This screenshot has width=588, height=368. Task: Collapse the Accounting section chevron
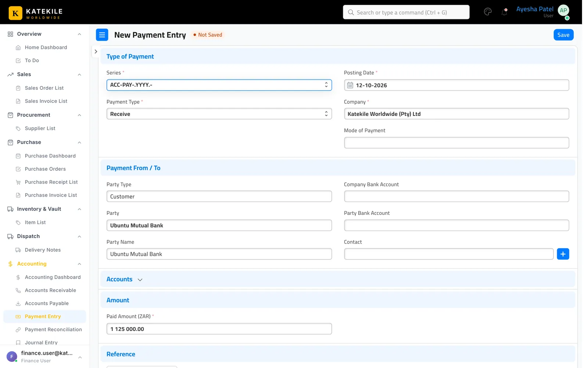(x=79, y=264)
